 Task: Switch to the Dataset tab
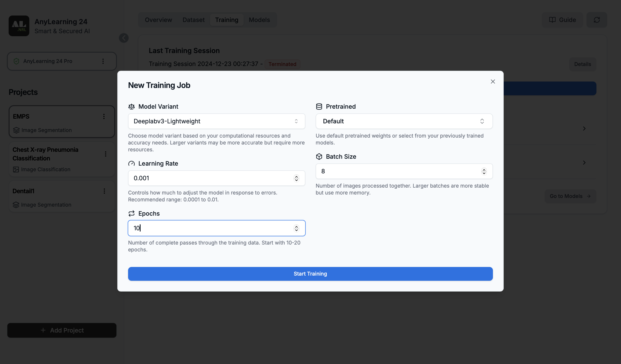click(x=193, y=20)
